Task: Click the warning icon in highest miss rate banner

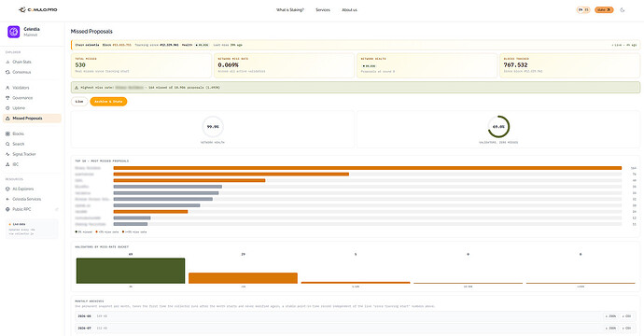Action: tap(77, 88)
